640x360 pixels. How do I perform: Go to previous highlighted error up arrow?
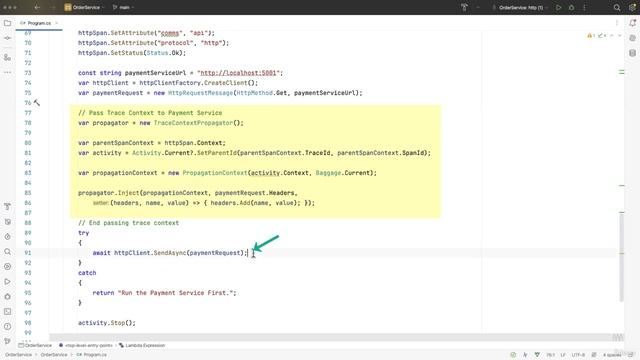click(x=611, y=36)
